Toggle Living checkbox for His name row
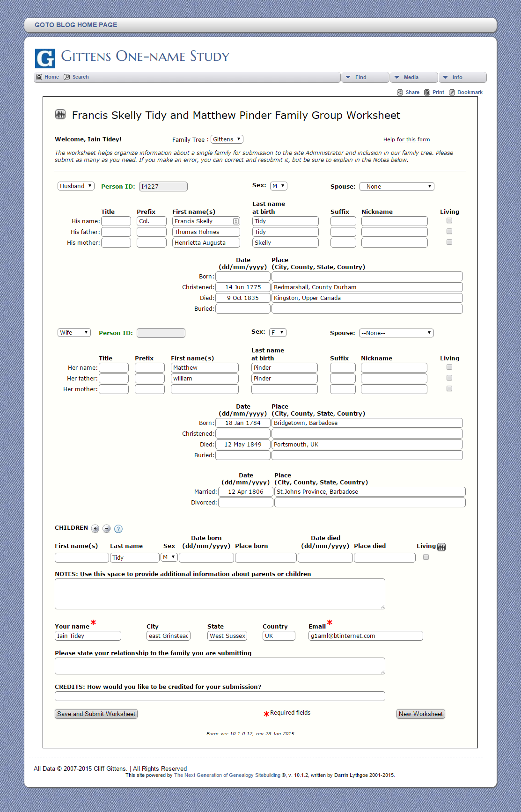 coord(449,220)
